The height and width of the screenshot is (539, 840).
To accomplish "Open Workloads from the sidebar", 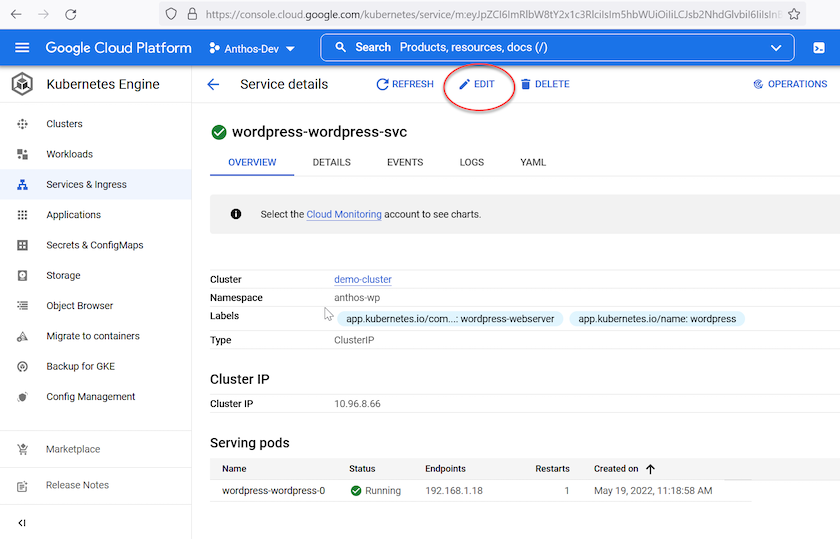I will (69, 154).
